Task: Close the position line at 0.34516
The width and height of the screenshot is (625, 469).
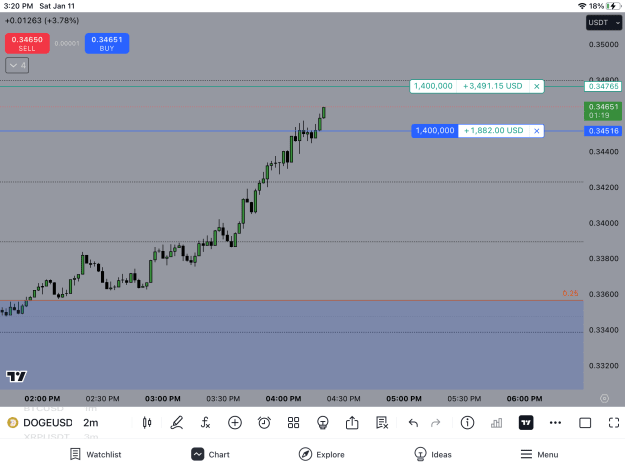Action: [x=537, y=131]
